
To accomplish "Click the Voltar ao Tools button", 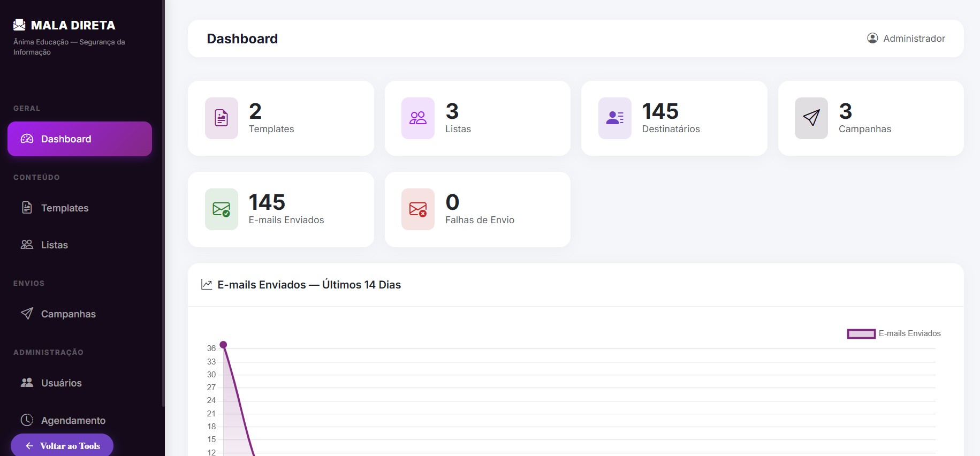I will coord(62,445).
